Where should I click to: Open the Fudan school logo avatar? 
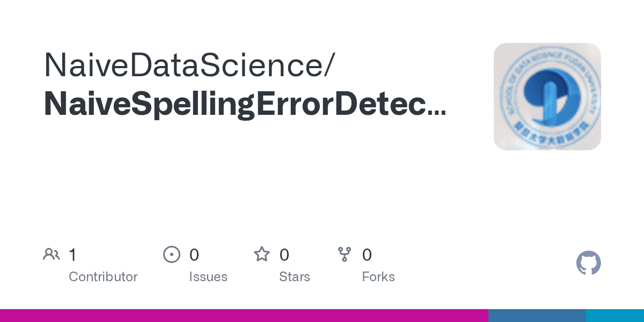pos(547,97)
